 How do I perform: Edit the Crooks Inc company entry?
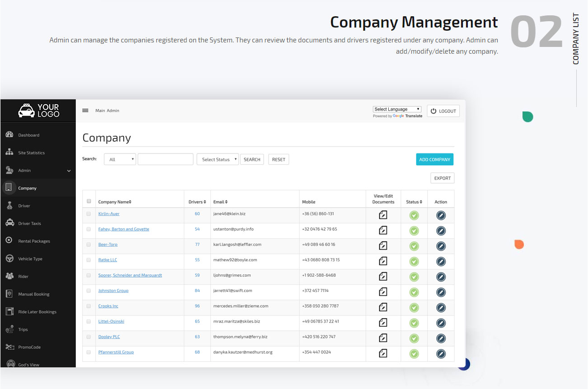click(x=440, y=307)
